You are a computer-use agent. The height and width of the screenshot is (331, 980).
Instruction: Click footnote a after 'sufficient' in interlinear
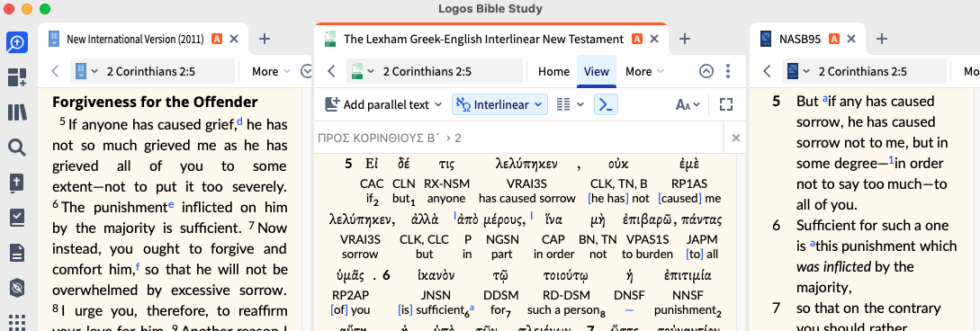click(472, 308)
